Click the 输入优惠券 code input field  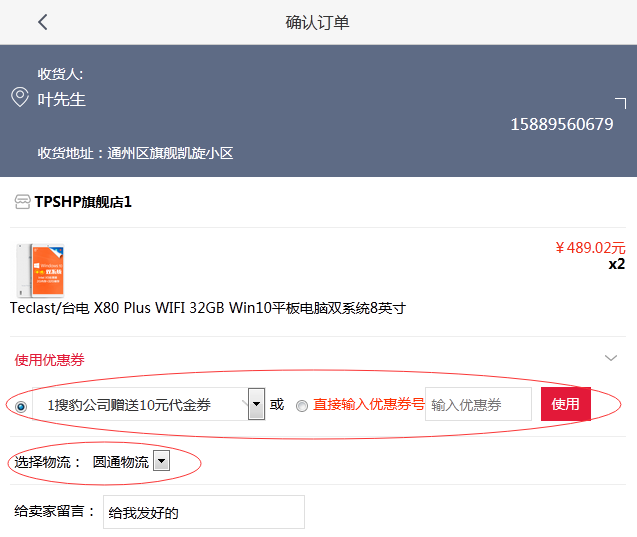[478, 404]
